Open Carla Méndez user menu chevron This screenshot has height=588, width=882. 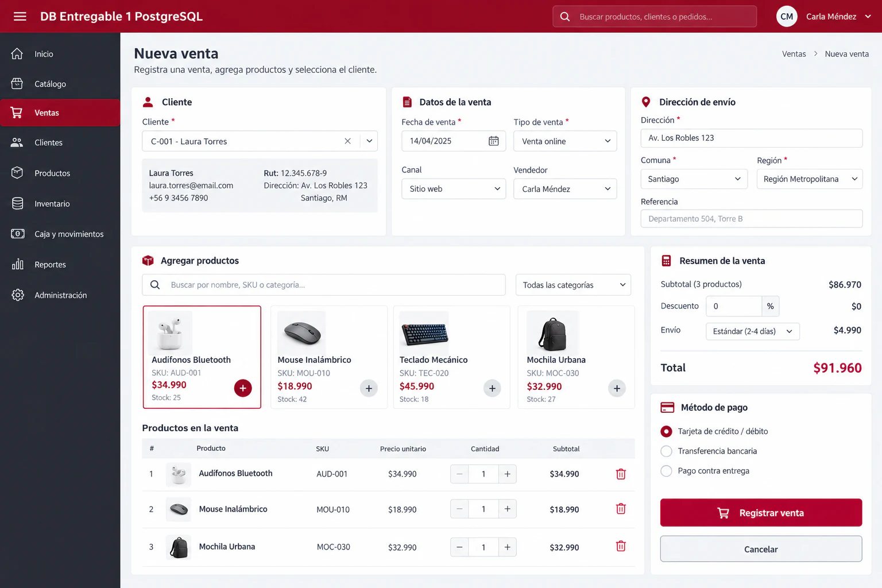[868, 17]
